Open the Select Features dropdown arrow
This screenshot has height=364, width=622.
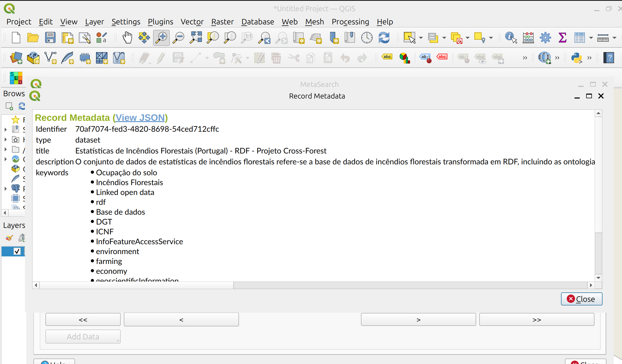click(421, 38)
